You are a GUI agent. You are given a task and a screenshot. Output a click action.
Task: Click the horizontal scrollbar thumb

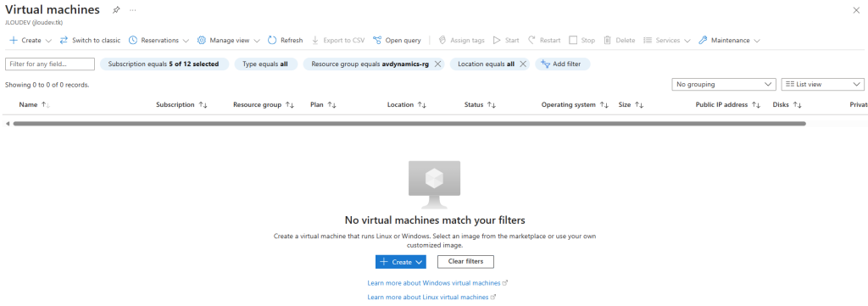click(x=409, y=124)
